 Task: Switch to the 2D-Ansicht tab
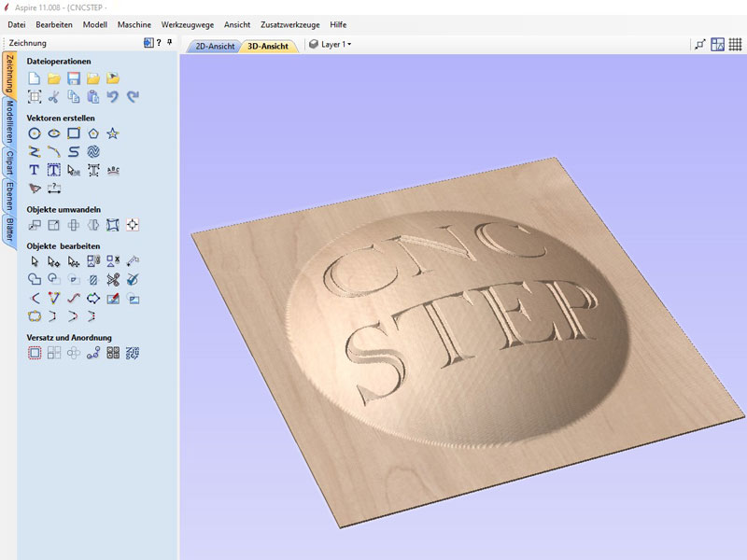point(215,46)
